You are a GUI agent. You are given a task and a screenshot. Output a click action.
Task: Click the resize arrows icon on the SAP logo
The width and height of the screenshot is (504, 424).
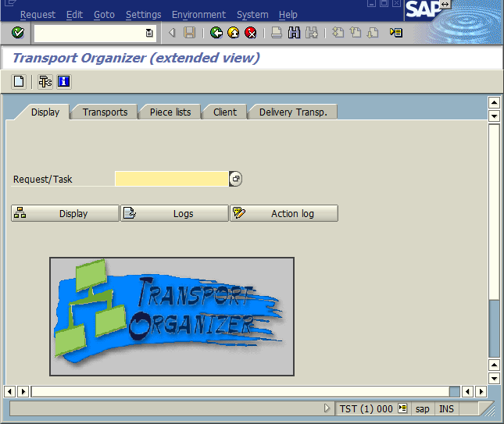445,4
